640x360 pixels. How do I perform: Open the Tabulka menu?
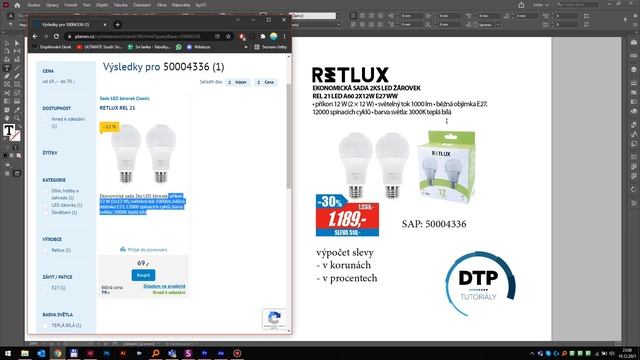(x=120, y=5)
